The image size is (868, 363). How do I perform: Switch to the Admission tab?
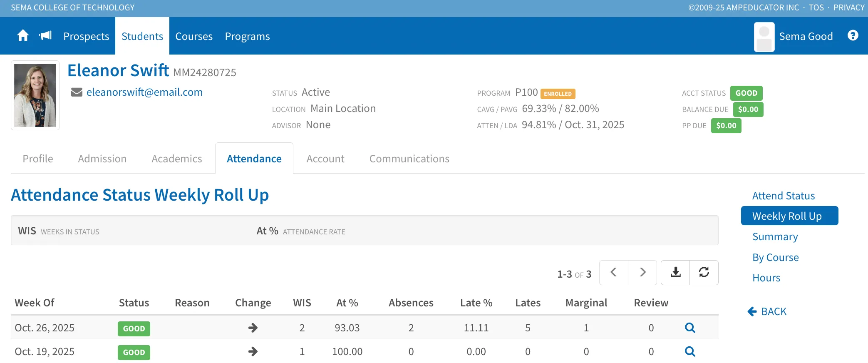[x=102, y=159]
